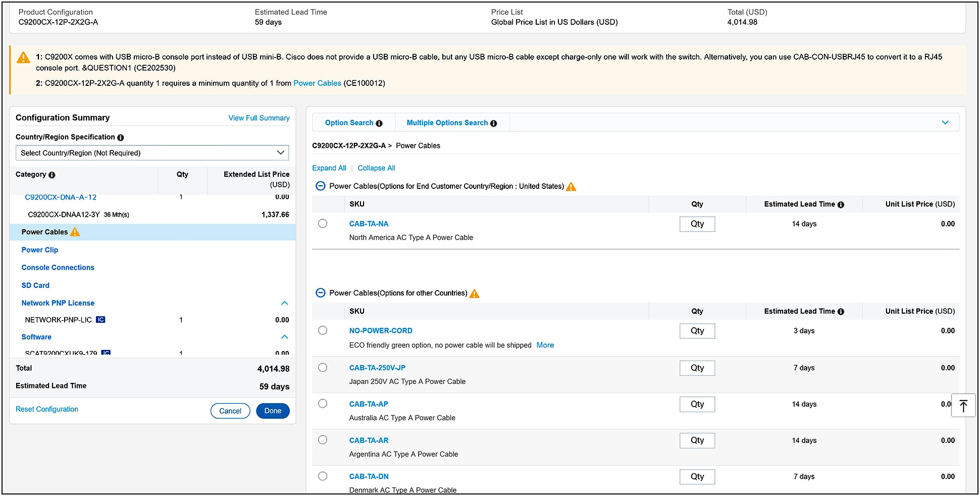Expand the search panel chevron at right
This screenshot has width=980, height=496.
point(945,123)
